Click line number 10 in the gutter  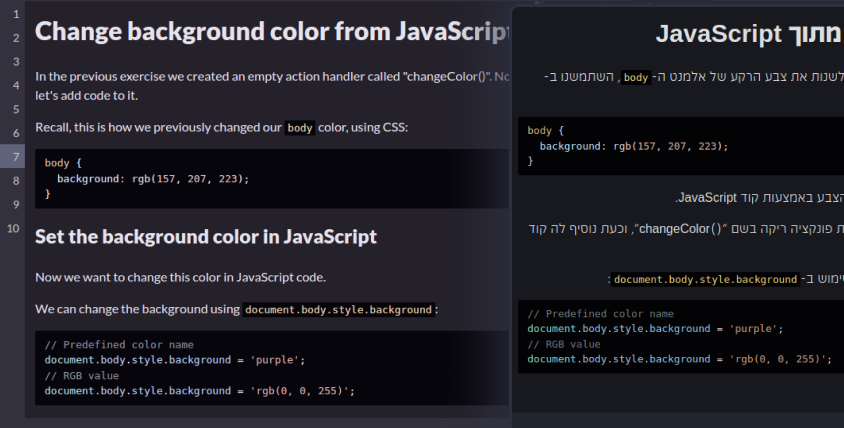[x=13, y=228]
